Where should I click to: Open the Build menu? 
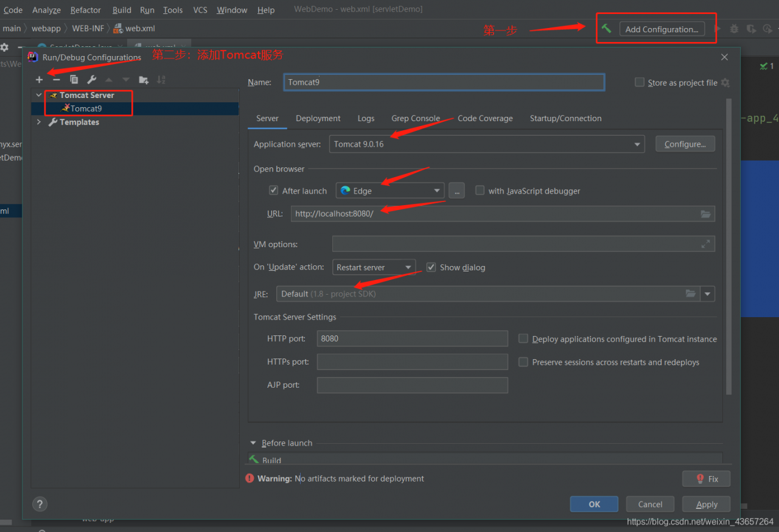(122, 10)
